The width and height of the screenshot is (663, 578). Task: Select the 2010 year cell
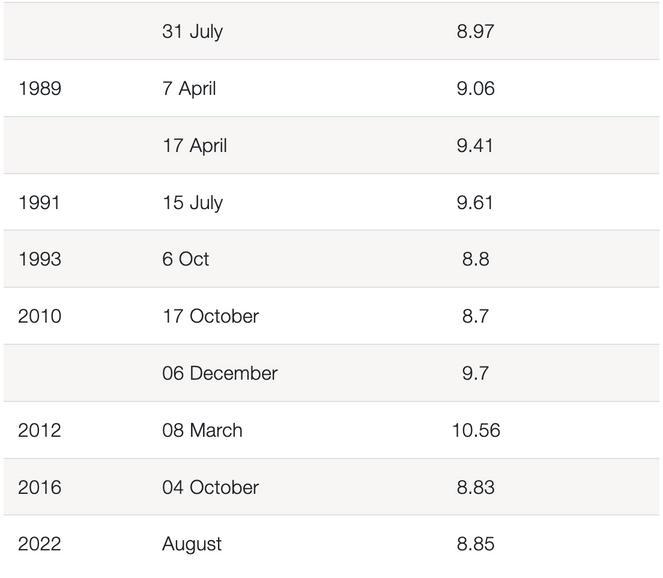pyautogui.click(x=40, y=316)
